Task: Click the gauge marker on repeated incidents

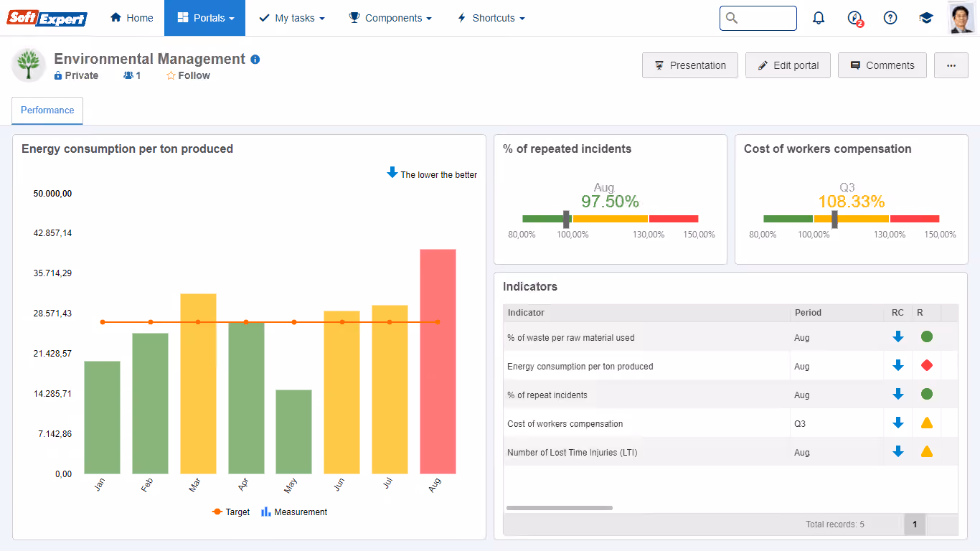Action: (566, 219)
